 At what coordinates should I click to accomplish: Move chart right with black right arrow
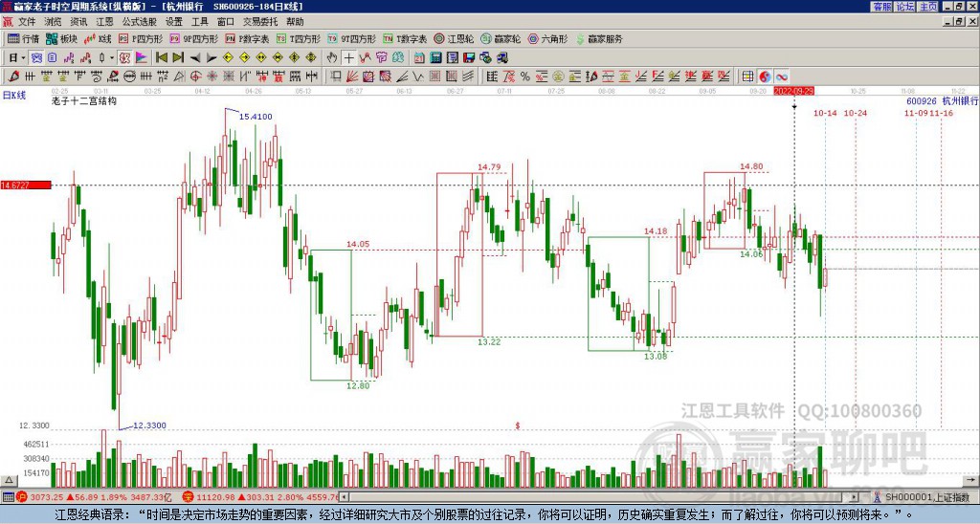pos(212,58)
